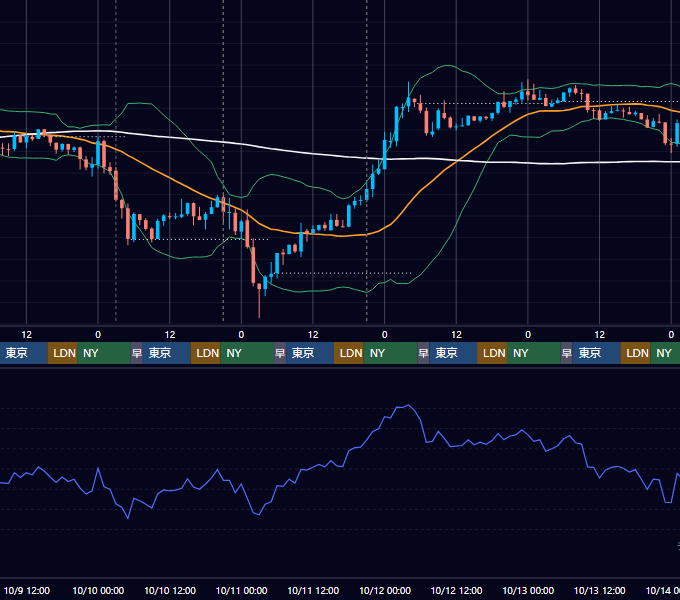Select the 早 early-session block on 10/10
The image size is (680, 600).
point(136,353)
